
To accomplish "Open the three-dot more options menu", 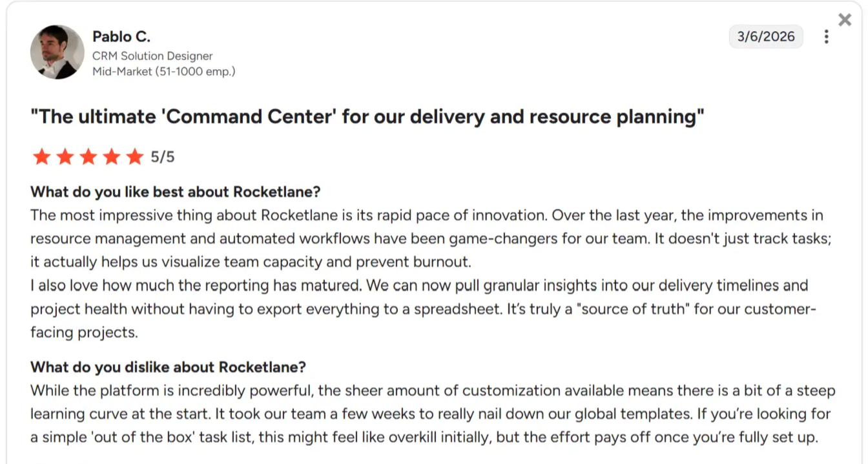I will (826, 37).
